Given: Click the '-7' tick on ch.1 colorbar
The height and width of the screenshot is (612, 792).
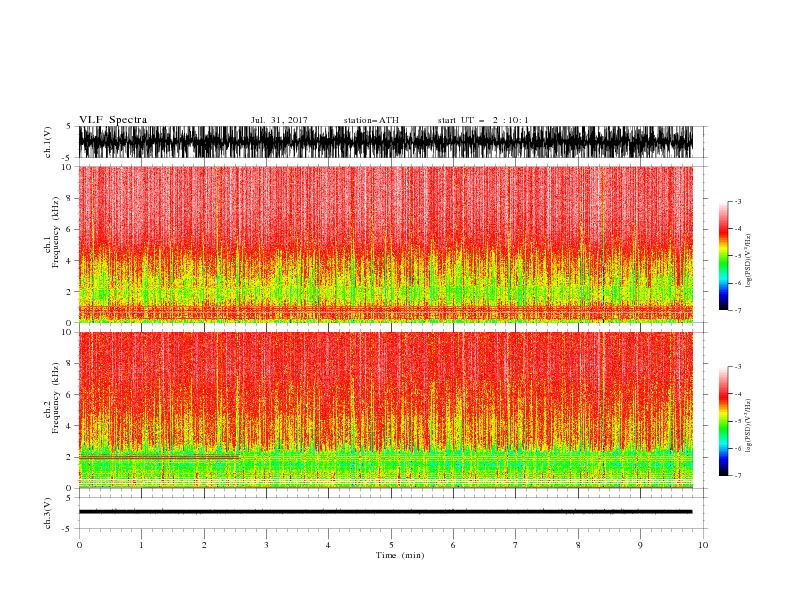Looking at the screenshot, I should coord(737,310).
